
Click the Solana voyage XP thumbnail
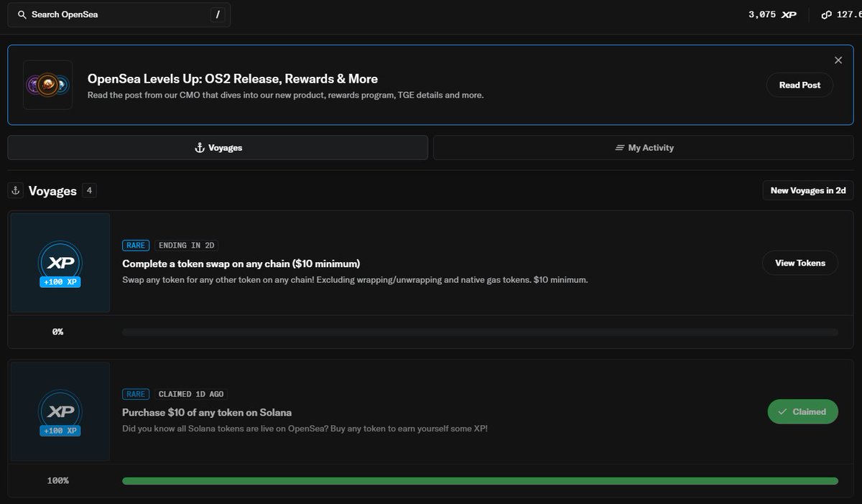pos(60,411)
